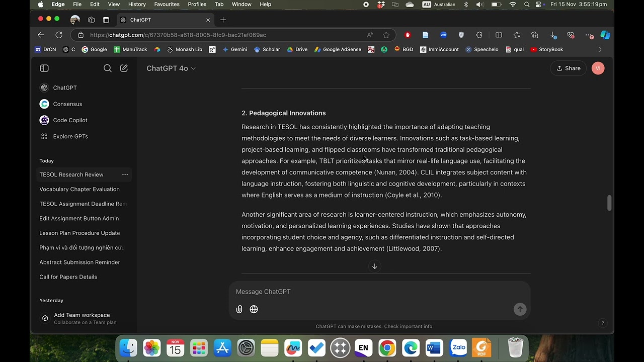Focus the Message ChatGPT input field
The height and width of the screenshot is (362, 644).
(379, 292)
